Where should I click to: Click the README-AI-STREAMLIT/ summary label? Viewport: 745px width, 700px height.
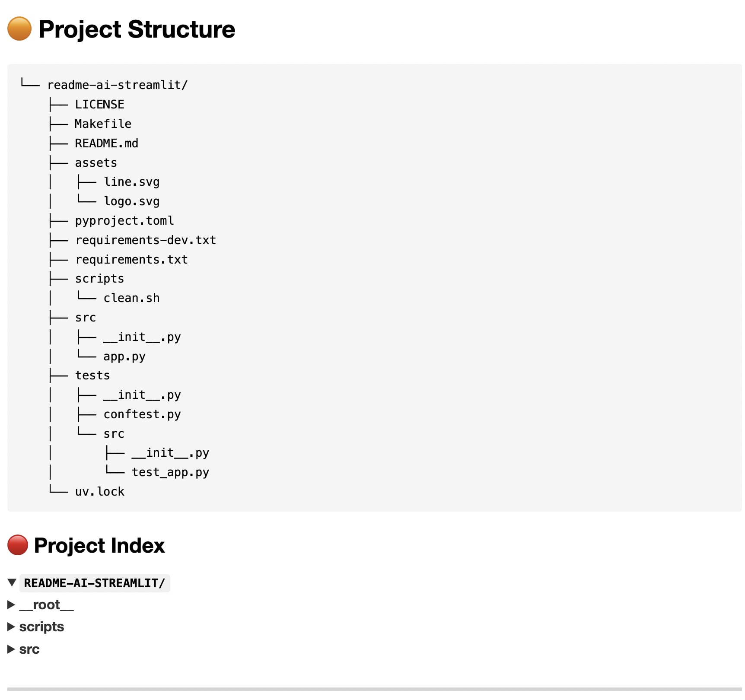(95, 583)
